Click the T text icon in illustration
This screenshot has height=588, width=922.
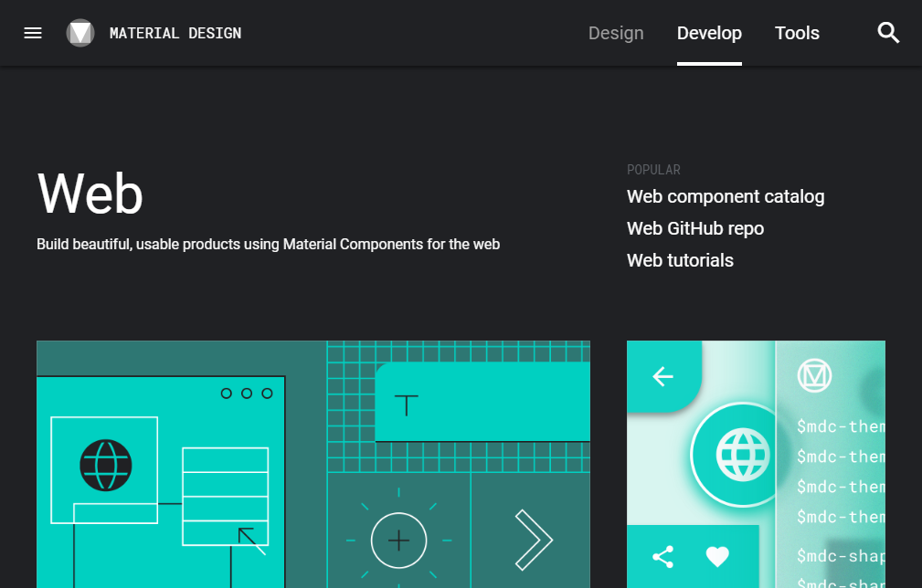(x=407, y=404)
